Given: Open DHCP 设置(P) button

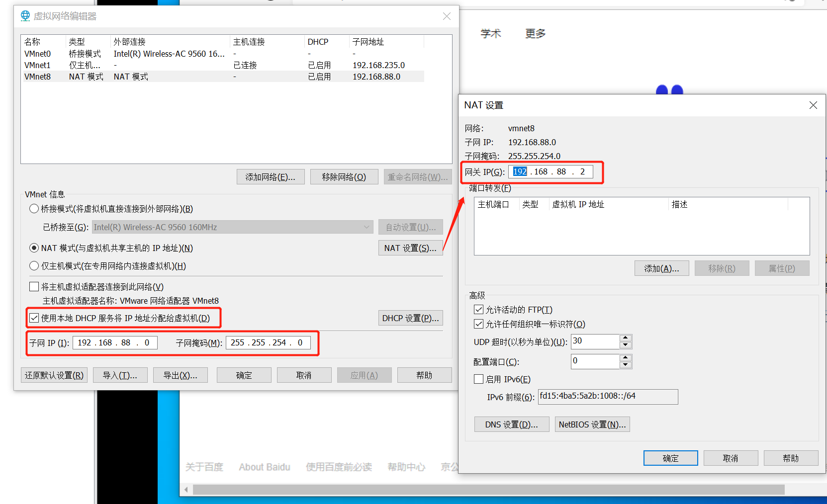Looking at the screenshot, I should pyautogui.click(x=410, y=318).
